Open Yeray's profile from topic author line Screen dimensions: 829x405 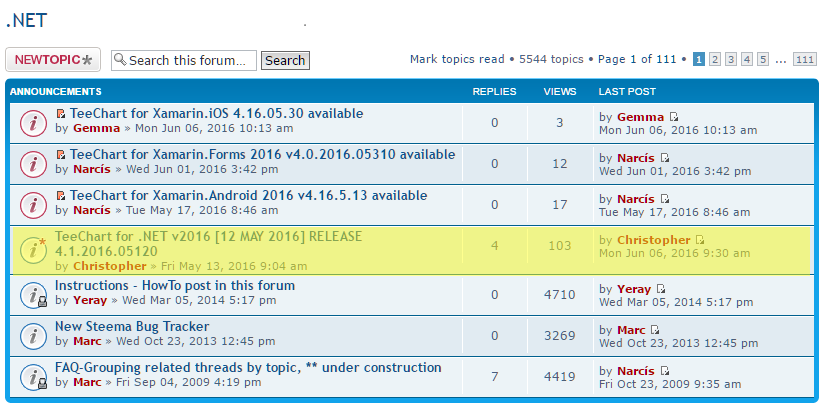90,300
